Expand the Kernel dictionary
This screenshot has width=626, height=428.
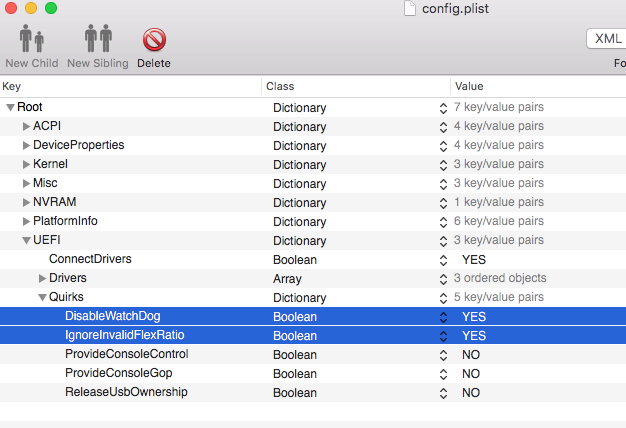26,164
